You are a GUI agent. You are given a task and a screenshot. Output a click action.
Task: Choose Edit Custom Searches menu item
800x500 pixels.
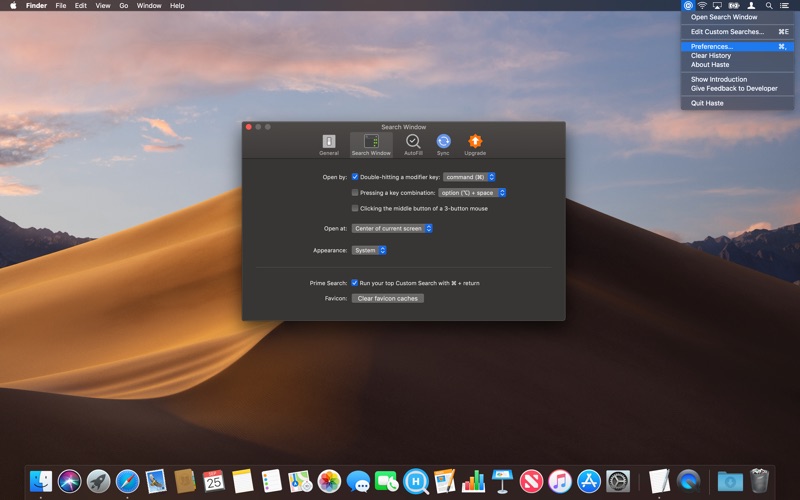coord(737,32)
